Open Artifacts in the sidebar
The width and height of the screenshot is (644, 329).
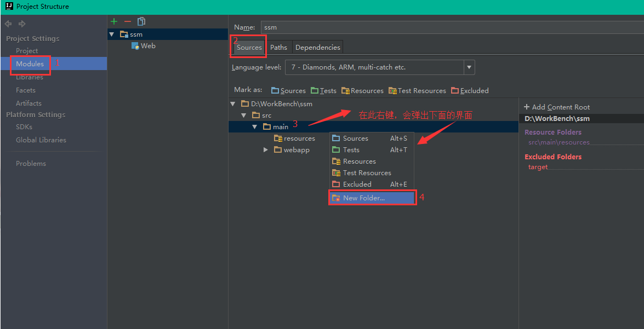click(29, 103)
